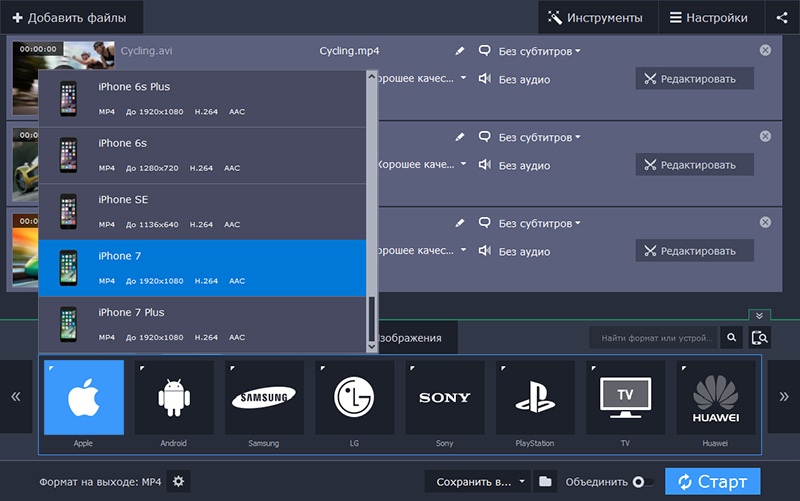Screen dimensions: 800x501
Task: Select iPhone SE preset
Action: [x=203, y=212]
